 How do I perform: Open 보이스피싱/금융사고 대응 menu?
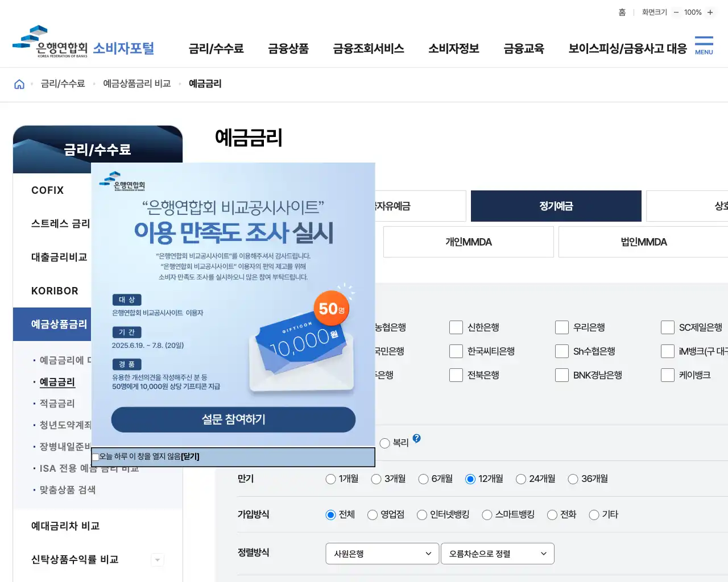tap(628, 49)
